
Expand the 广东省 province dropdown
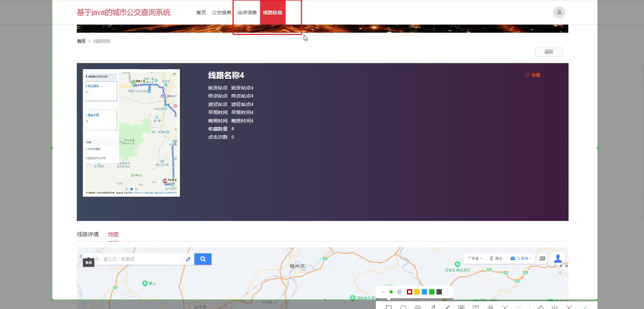click(474, 258)
